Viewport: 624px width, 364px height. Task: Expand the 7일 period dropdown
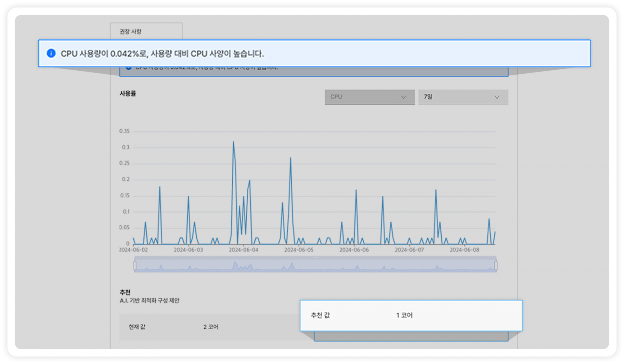463,97
